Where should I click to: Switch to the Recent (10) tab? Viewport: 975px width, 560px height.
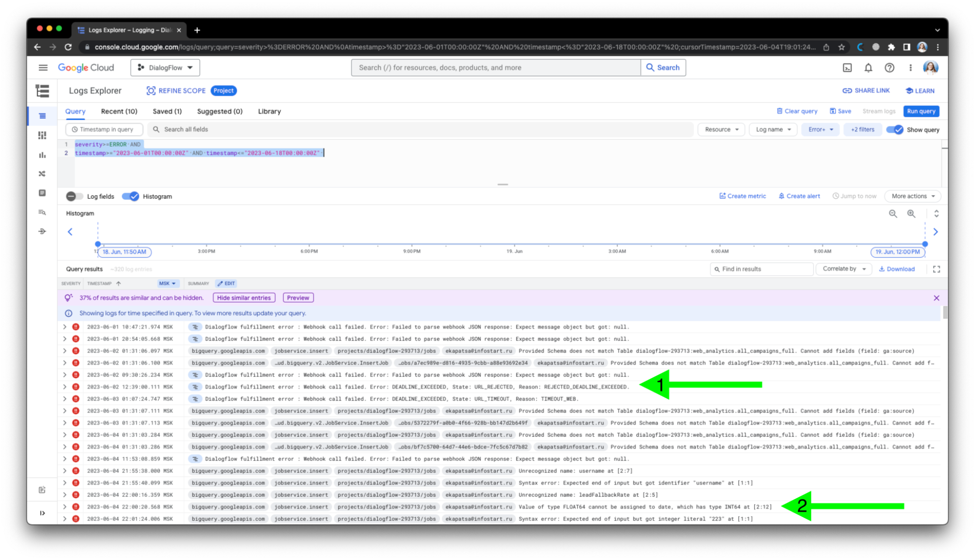pos(119,112)
